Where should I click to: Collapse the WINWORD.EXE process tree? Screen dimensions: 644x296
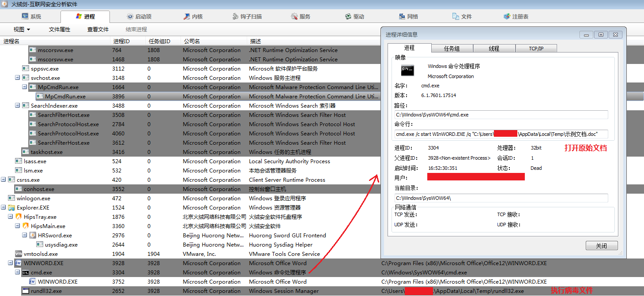11,263
